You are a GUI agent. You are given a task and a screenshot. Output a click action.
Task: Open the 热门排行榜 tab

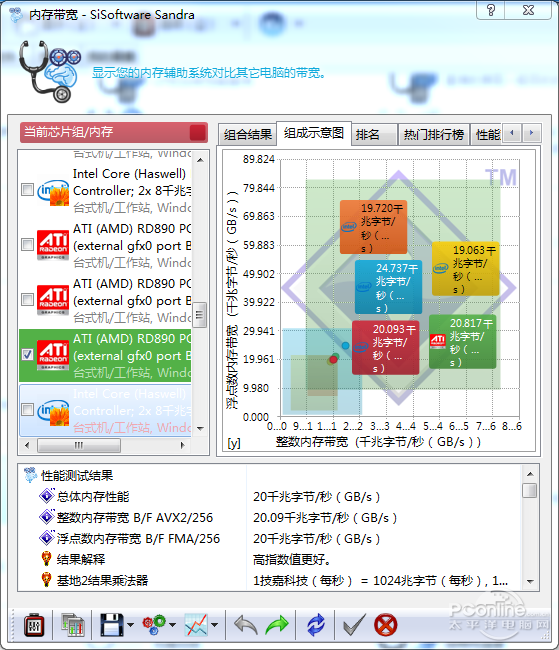point(434,134)
